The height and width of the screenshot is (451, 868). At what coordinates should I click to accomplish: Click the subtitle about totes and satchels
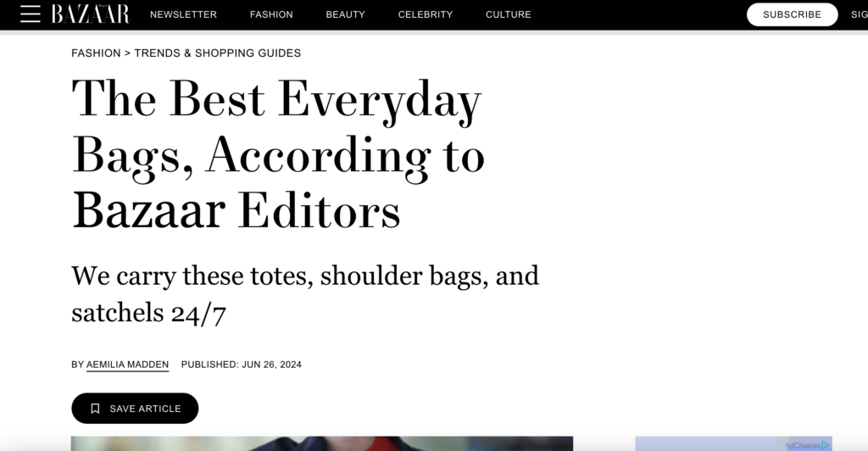[x=305, y=294]
